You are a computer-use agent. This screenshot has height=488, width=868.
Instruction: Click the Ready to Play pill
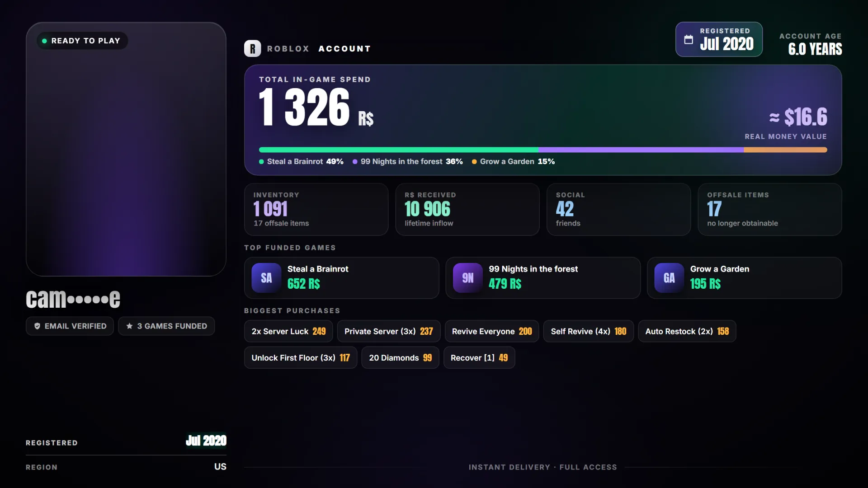[82, 41]
